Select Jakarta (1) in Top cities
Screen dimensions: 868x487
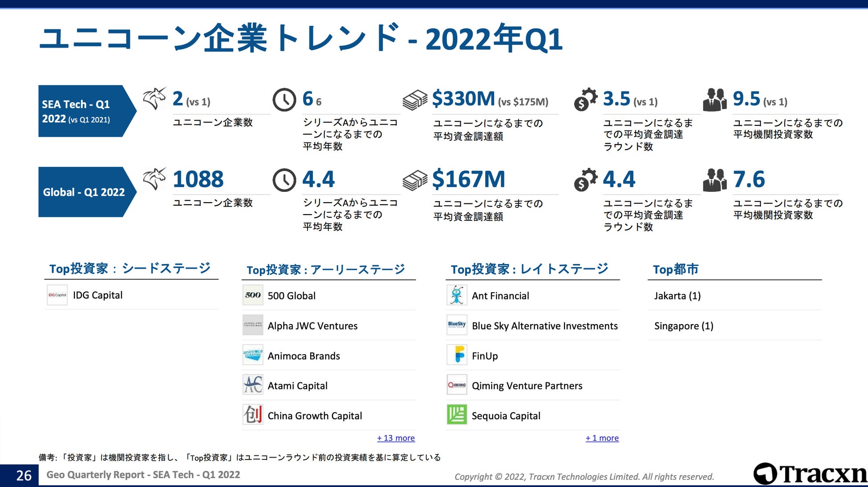[677, 296]
